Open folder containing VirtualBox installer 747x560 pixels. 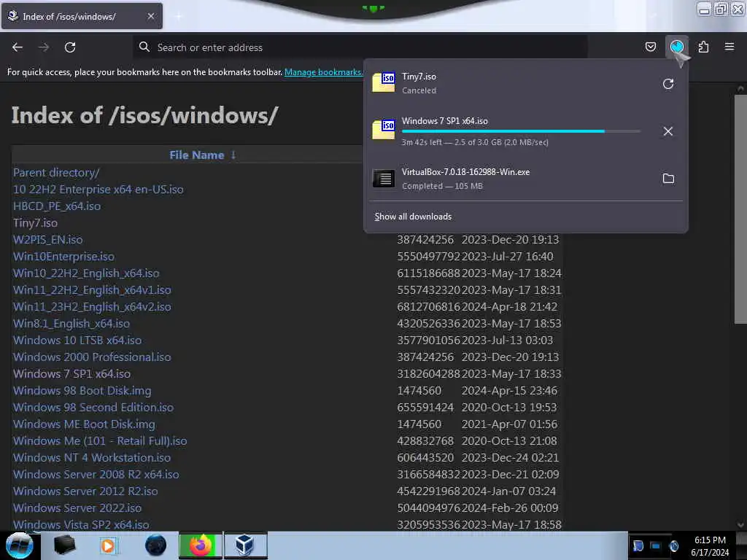668,179
